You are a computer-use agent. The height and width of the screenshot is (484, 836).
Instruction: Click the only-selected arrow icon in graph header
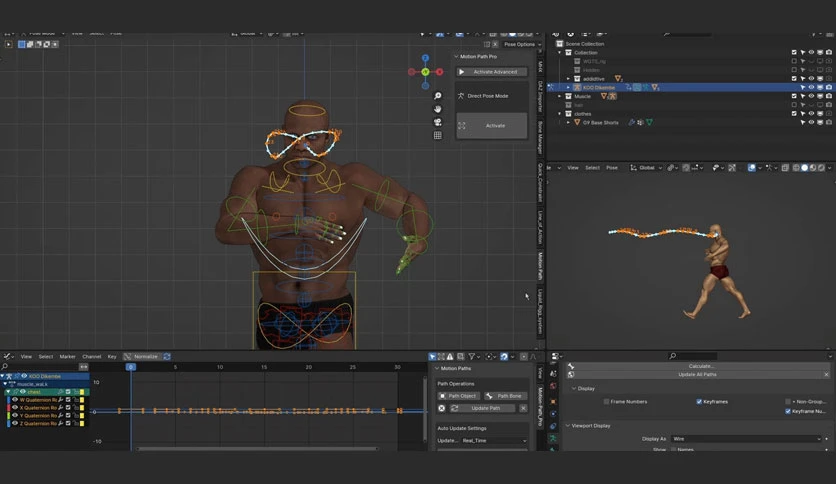pos(432,357)
